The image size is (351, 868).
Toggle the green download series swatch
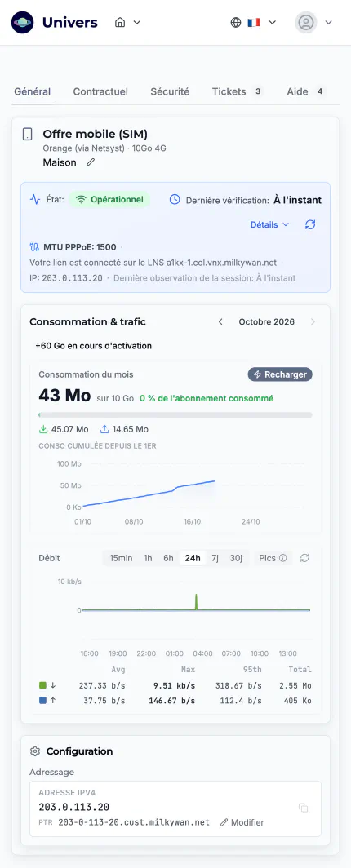click(42, 685)
